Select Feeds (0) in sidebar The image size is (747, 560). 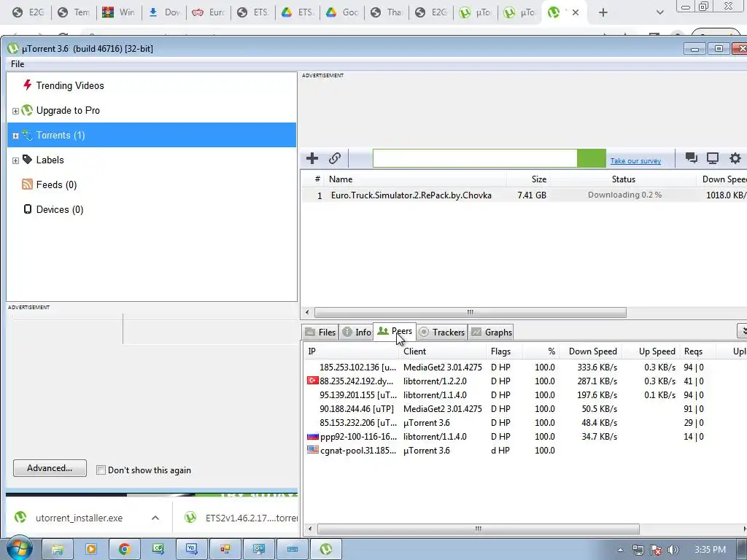click(x=56, y=184)
